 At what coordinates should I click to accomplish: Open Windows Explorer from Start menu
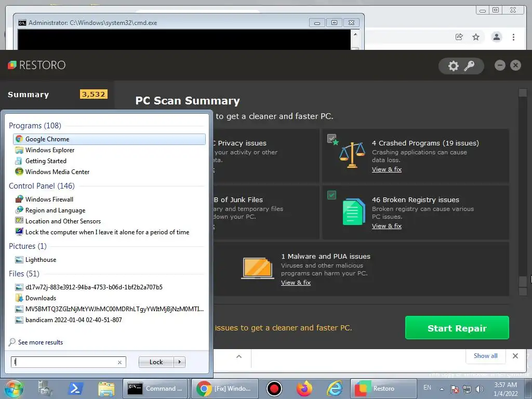pyautogui.click(x=109, y=150)
